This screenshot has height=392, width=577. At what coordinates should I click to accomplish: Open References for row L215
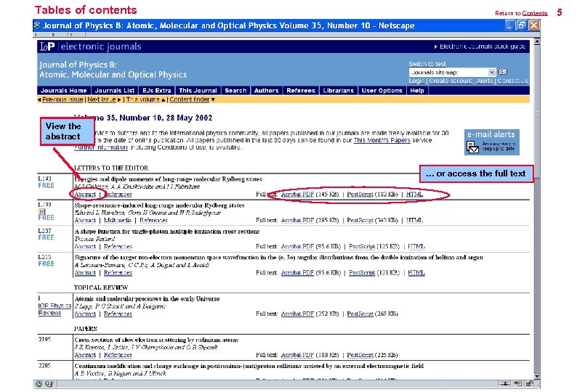(118, 272)
